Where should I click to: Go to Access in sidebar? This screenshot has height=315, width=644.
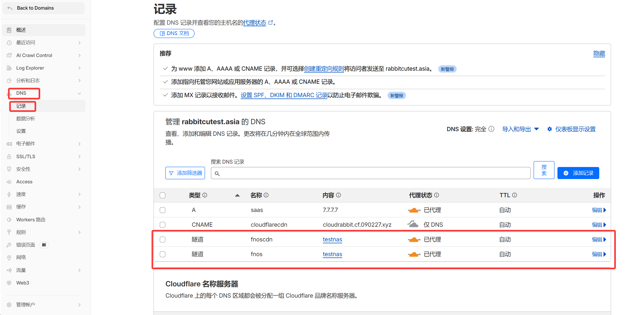point(24,182)
